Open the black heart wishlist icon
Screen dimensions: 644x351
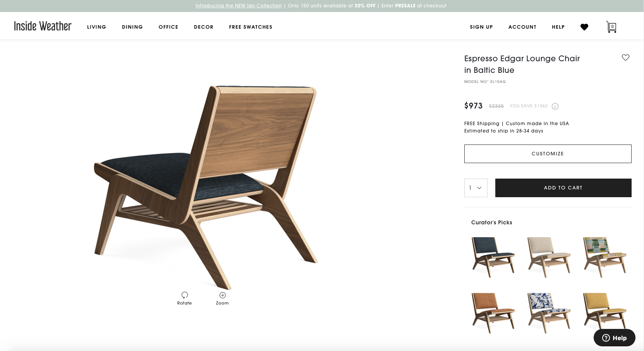[584, 27]
